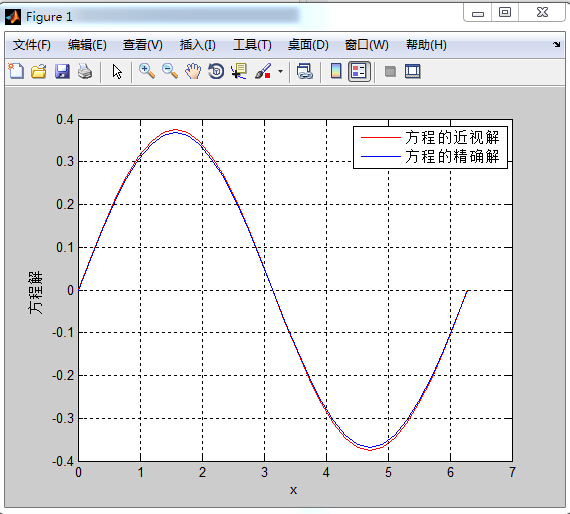The height and width of the screenshot is (514, 570).
Task: Click the Link Plot icon
Action: 305,71
